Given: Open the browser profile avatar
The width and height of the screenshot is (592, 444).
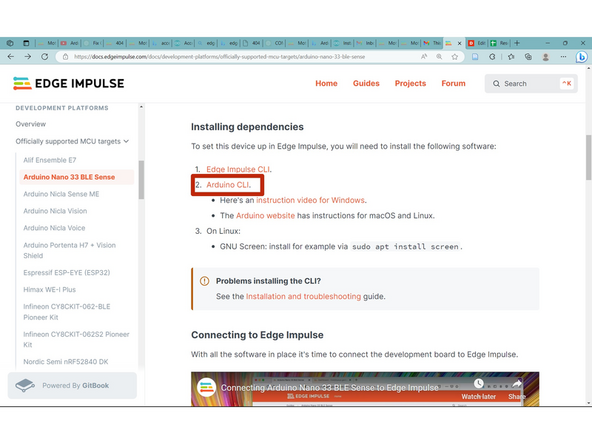Looking at the screenshot, I should tap(546, 57).
